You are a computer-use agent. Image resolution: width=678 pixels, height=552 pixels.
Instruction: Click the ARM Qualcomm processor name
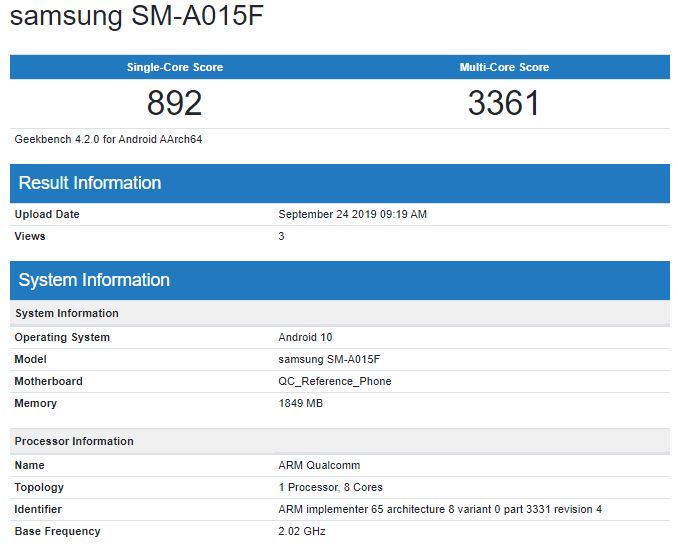point(319,465)
